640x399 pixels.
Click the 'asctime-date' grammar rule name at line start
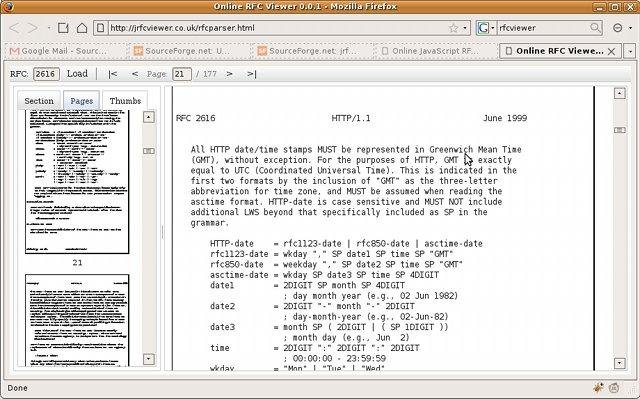239,275
